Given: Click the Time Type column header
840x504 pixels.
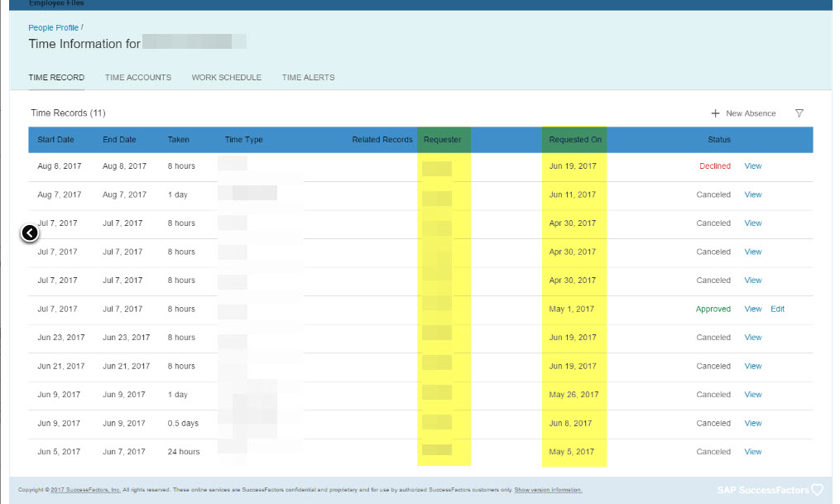Looking at the screenshot, I should pyautogui.click(x=244, y=140).
